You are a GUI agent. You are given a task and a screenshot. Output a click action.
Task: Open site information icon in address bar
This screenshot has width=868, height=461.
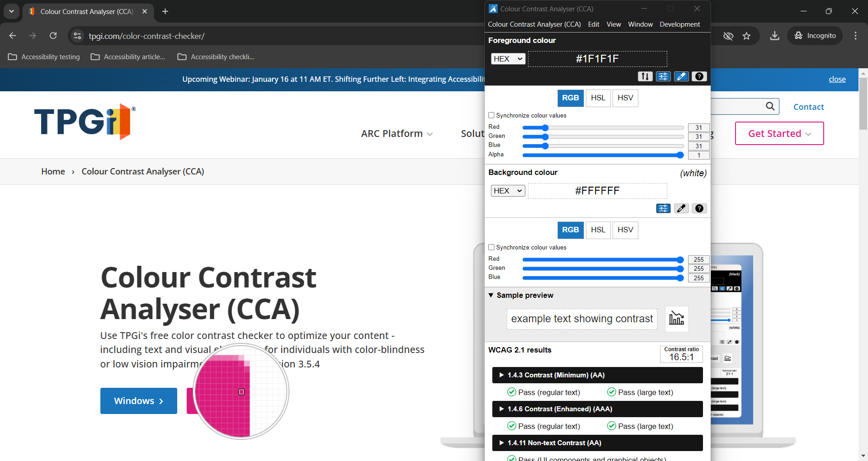[x=77, y=36]
